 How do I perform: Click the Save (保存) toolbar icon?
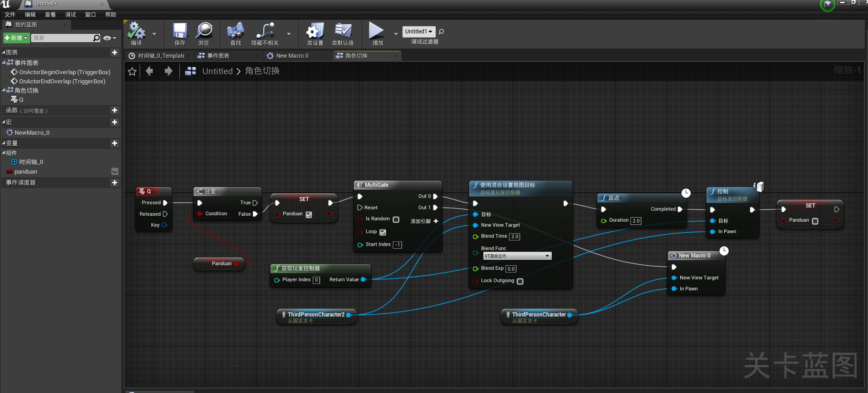179,31
